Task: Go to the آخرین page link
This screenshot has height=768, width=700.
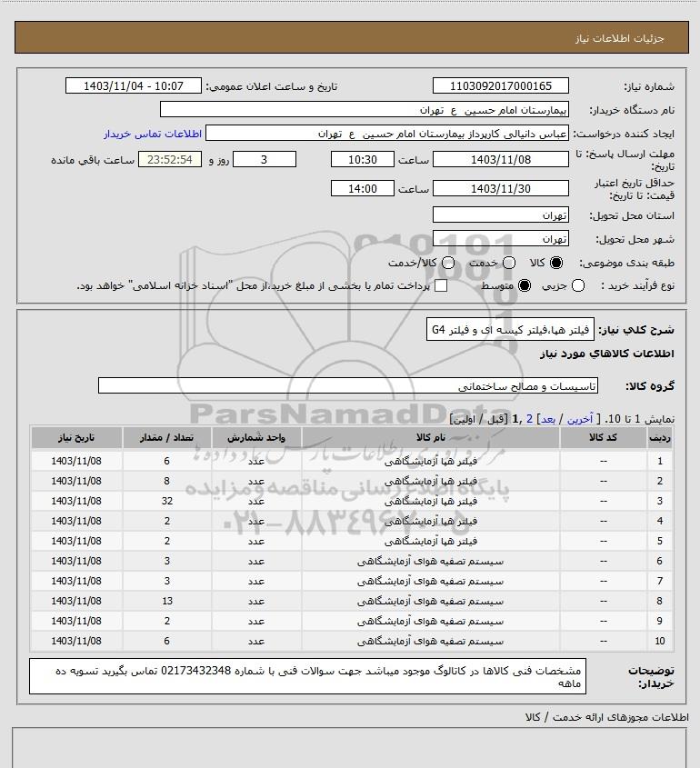Action: click(579, 419)
